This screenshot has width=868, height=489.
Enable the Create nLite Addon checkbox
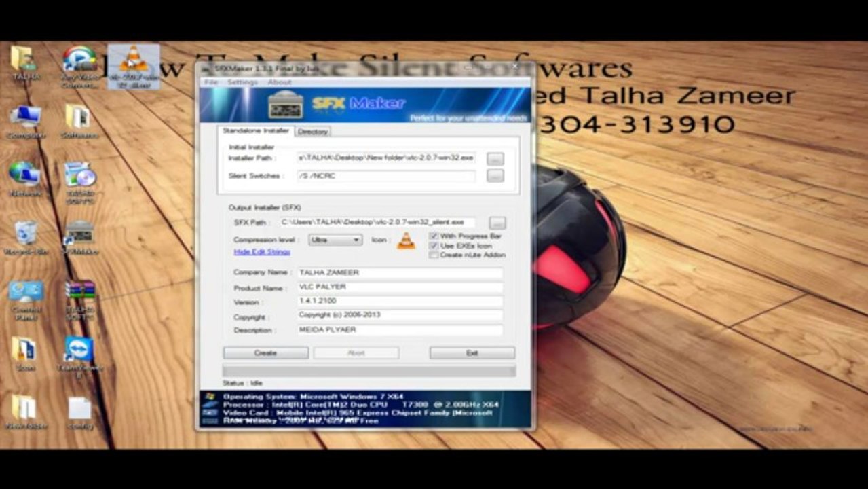pos(434,255)
